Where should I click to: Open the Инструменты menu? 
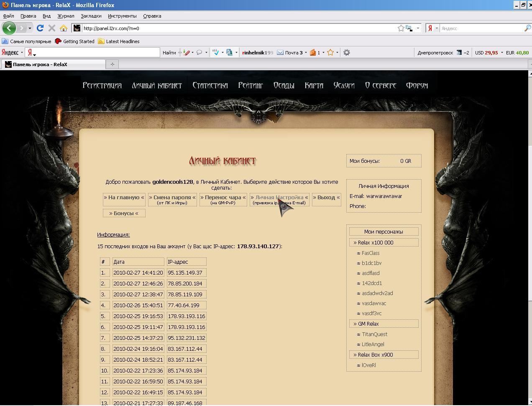(122, 16)
